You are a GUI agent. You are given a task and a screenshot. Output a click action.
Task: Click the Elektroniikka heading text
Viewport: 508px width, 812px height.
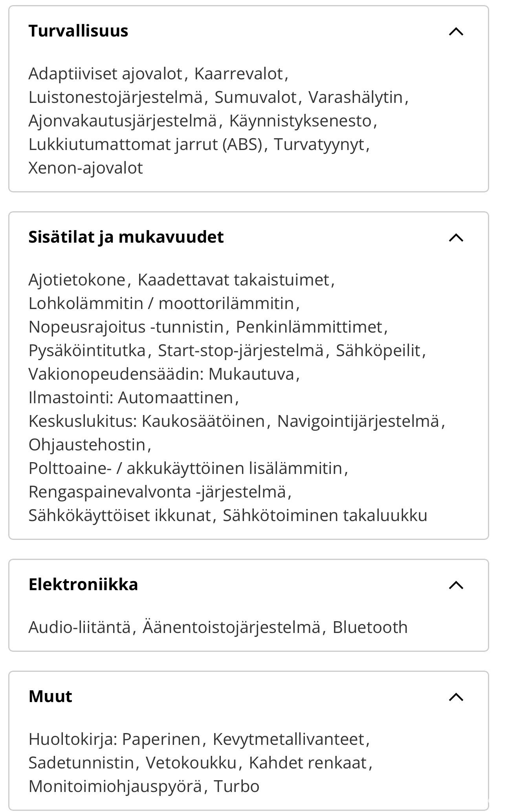[x=83, y=585]
